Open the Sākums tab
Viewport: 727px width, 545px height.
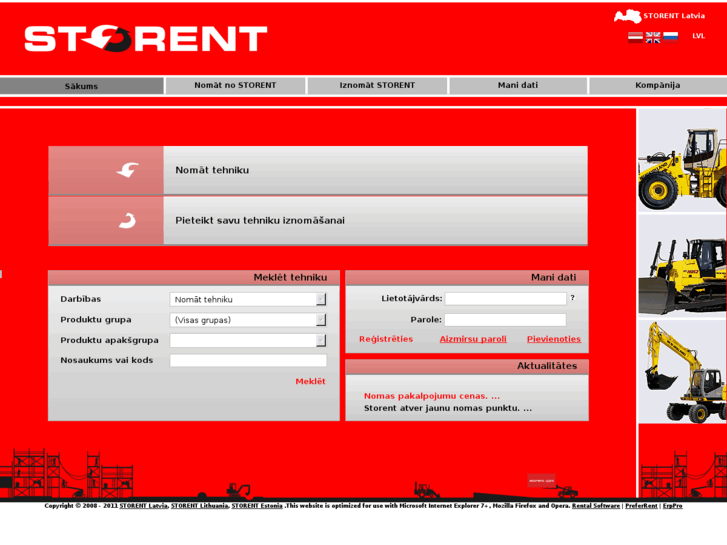coord(82,86)
